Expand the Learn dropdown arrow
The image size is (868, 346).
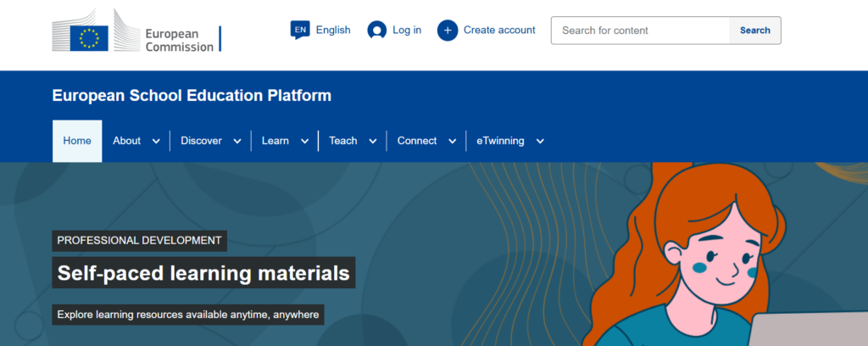(304, 142)
